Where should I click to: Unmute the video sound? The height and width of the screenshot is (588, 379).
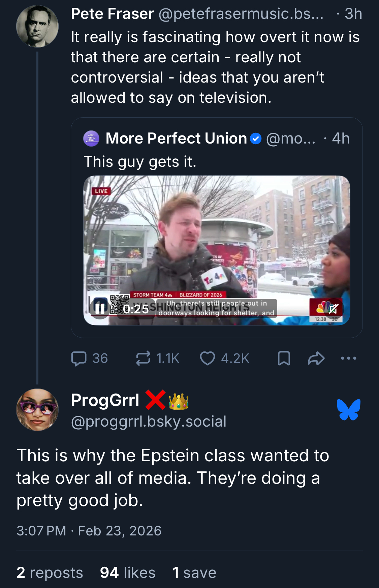pos(333,308)
